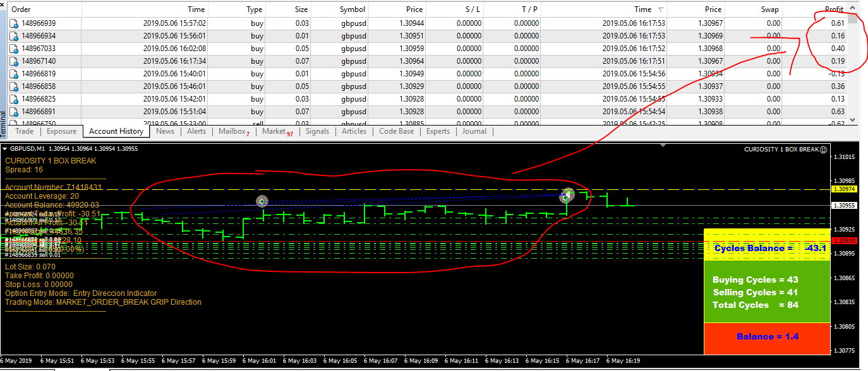Click the profit value 0.63
The height and width of the screenshot is (371, 868).
tap(838, 112)
